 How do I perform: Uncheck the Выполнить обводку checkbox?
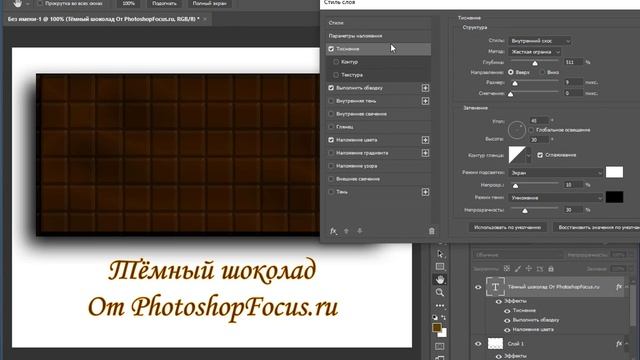(x=331, y=88)
